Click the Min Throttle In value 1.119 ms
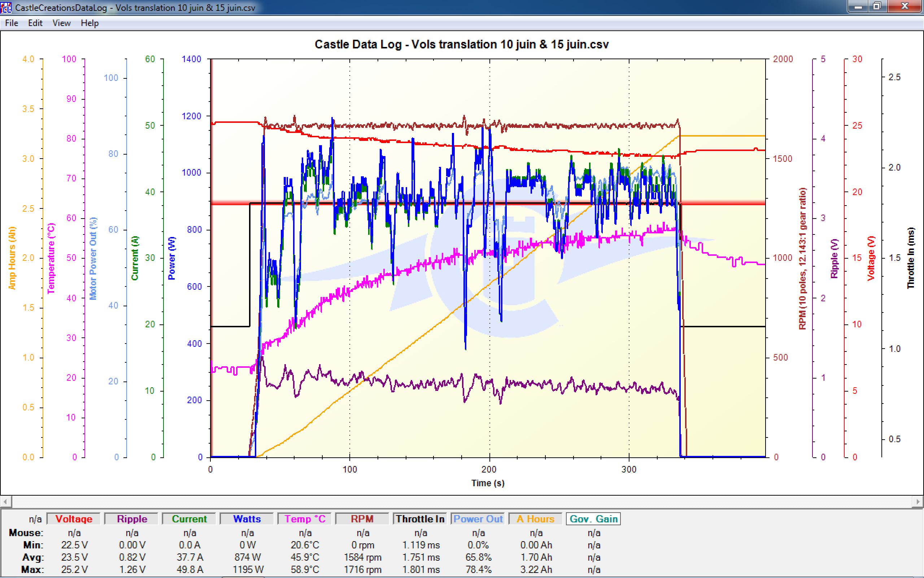Screen dimensions: 924x578 [x=421, y=545]
